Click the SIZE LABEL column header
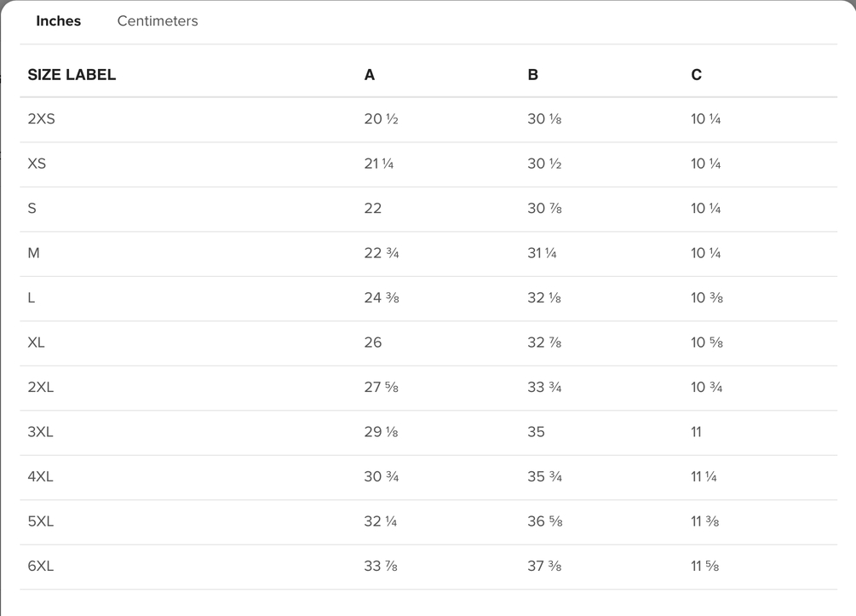 click(x=72, y=75)
